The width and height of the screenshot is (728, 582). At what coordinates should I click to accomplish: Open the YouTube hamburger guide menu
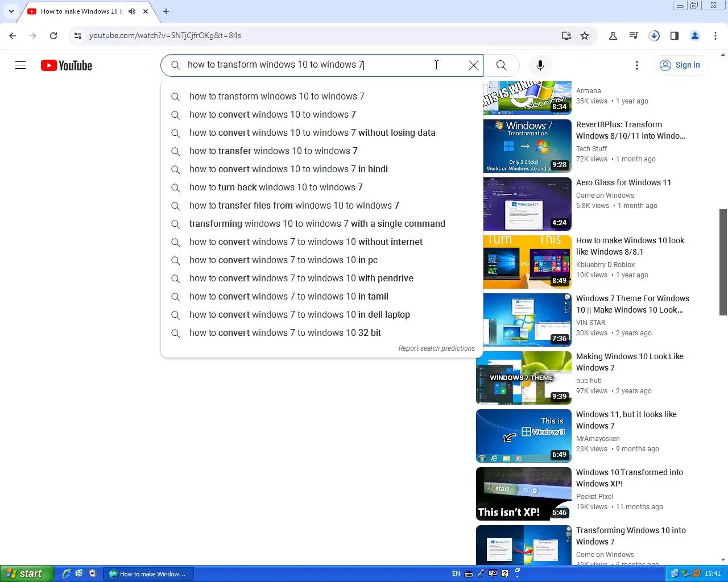tap(20, 65)
